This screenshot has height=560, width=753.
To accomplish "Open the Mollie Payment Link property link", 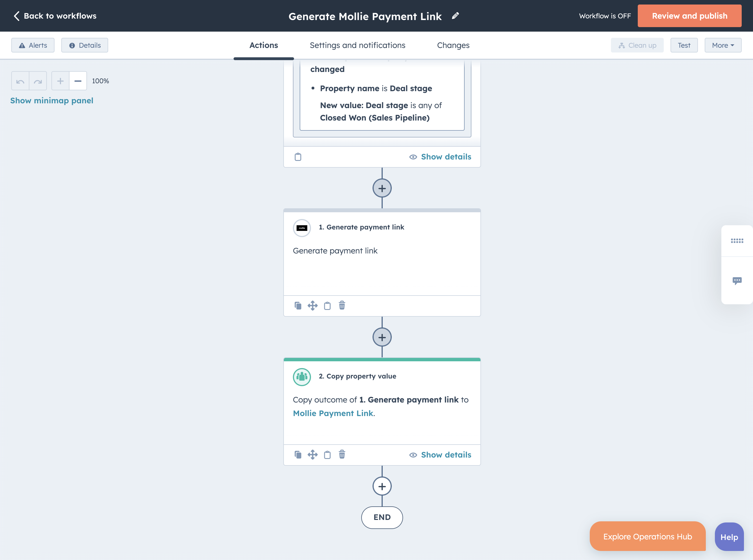I will coord(333,413).
